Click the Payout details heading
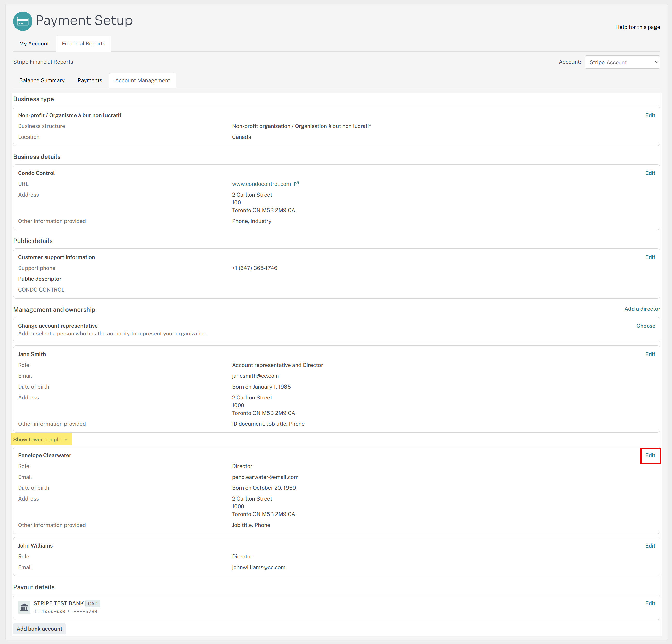The width and height of the screenshot is (672, 644). tap(34, 587)
